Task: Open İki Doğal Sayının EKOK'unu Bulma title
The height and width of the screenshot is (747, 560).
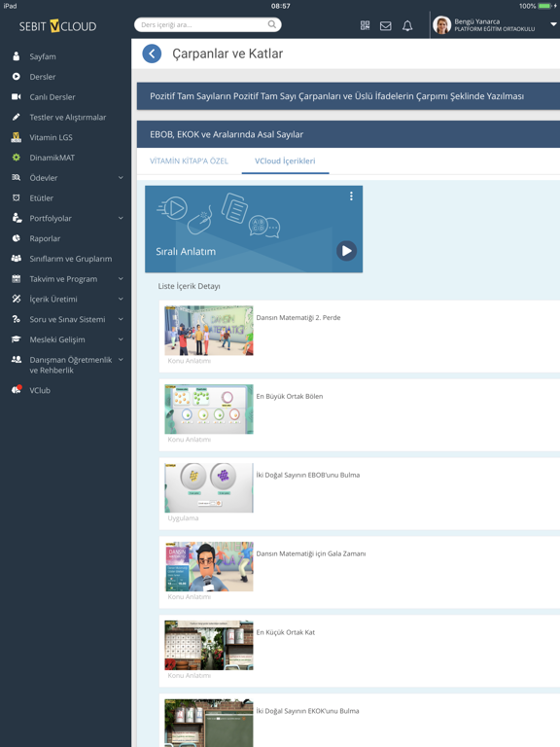Action: [307, 711]
